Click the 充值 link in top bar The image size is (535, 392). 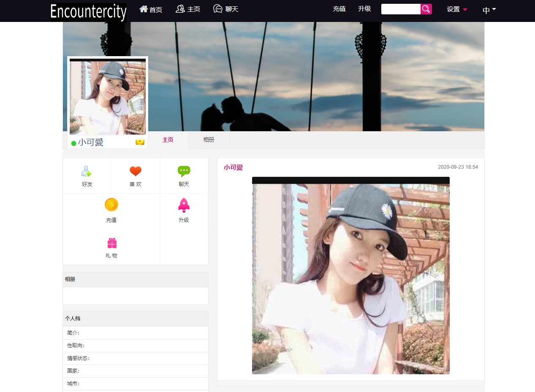[x=339, y=9]
